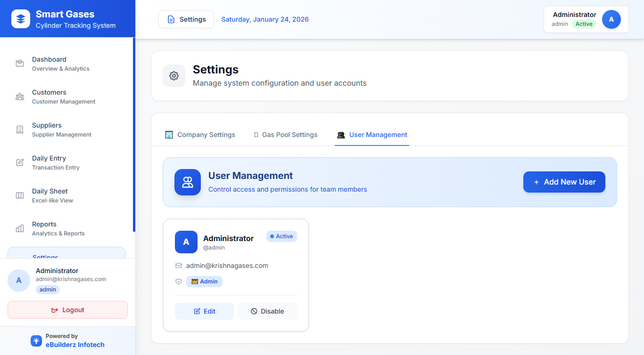
Task: Click the Daily Entry pencil icon
Action: click(20, 162)
